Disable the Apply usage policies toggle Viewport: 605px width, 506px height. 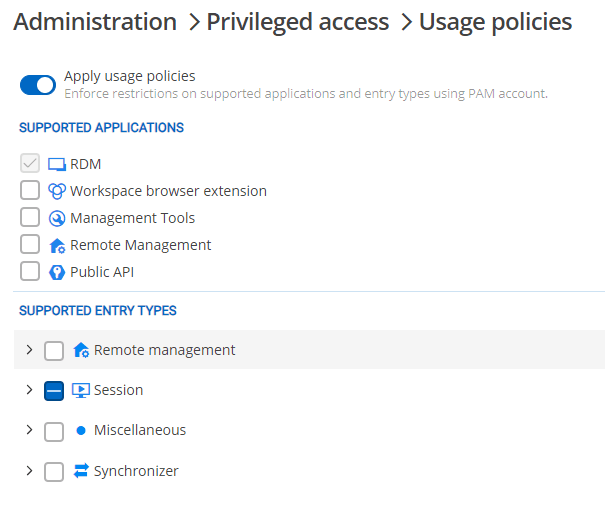pyautogui.click(x=38, y=85)
